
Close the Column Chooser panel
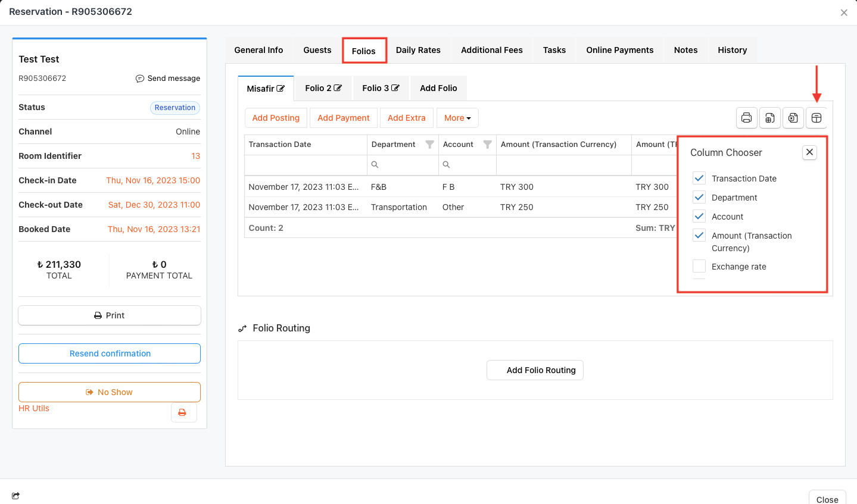coord(809,152)
